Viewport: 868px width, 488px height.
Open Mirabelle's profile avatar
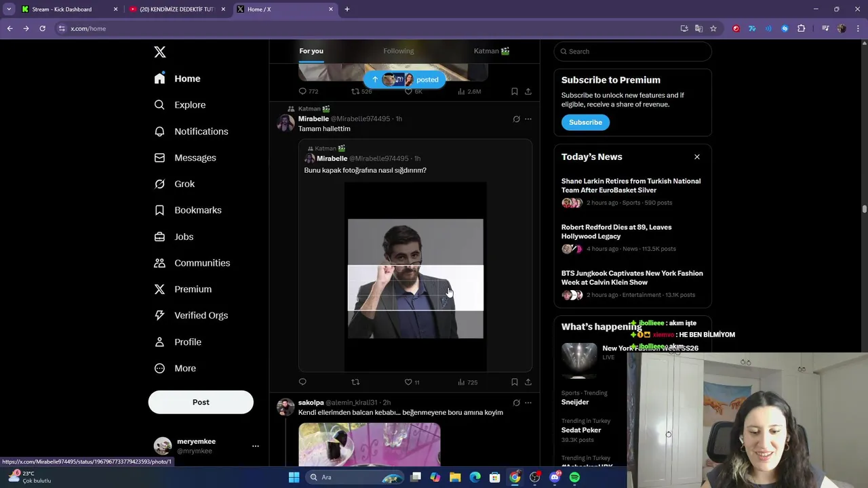(x=285, y=123)
